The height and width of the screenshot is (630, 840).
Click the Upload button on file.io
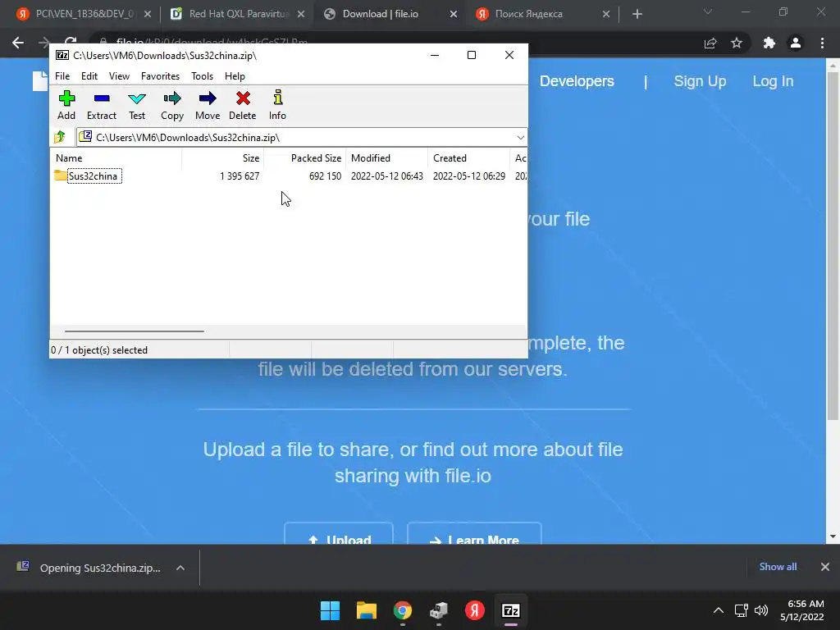(x=339, y=533)
